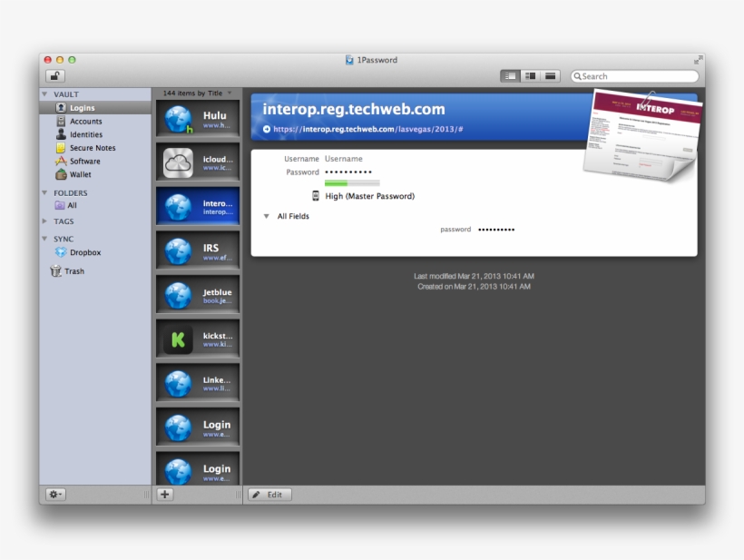Viewport: 744px width, 560px height.
Task: Click the search magnifier icon
Action: coord(577,76)
